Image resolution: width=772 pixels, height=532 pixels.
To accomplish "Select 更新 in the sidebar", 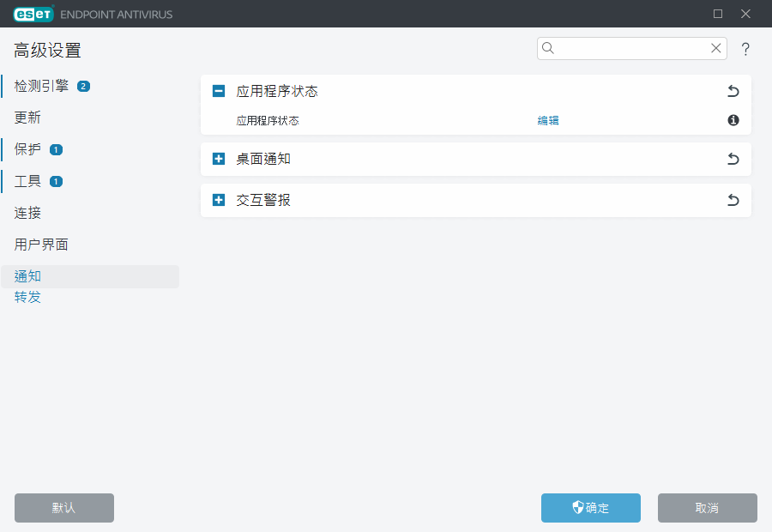I will click(x=27, y=118).
